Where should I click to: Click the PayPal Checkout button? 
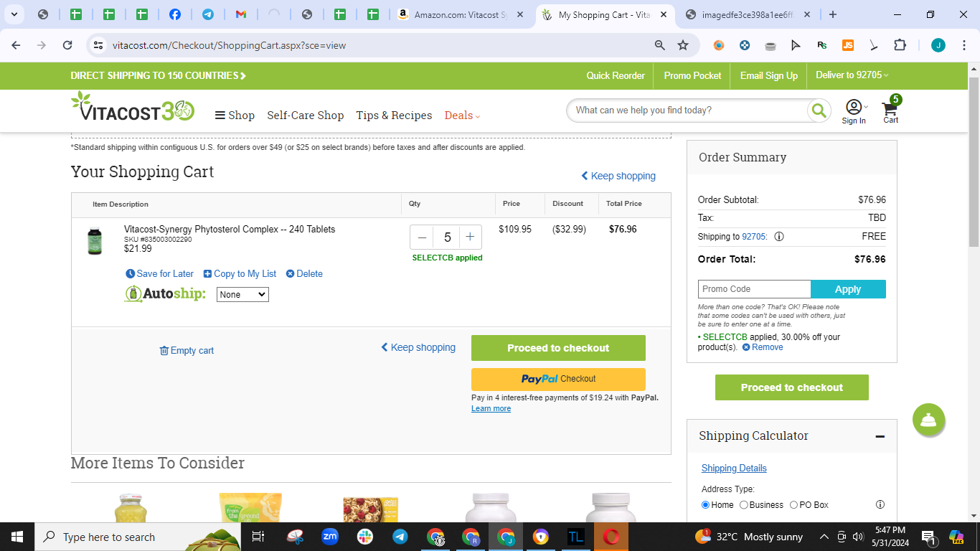(558, 379)
